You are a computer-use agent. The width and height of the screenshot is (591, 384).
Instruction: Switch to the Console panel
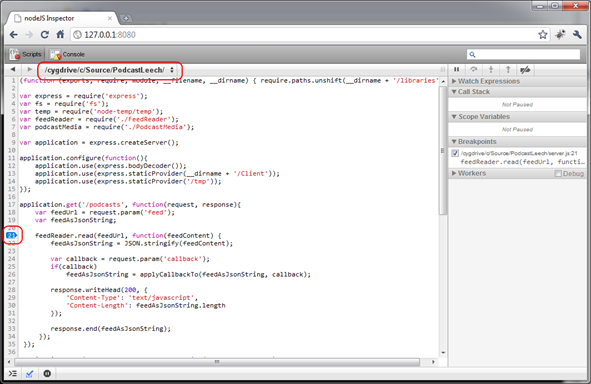(x=67, y=54)
